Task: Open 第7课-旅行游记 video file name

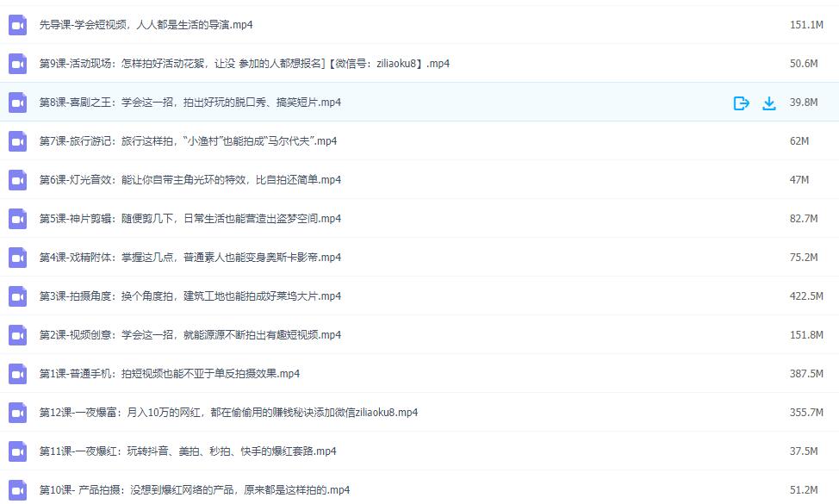Action: (x=188, y=141)
